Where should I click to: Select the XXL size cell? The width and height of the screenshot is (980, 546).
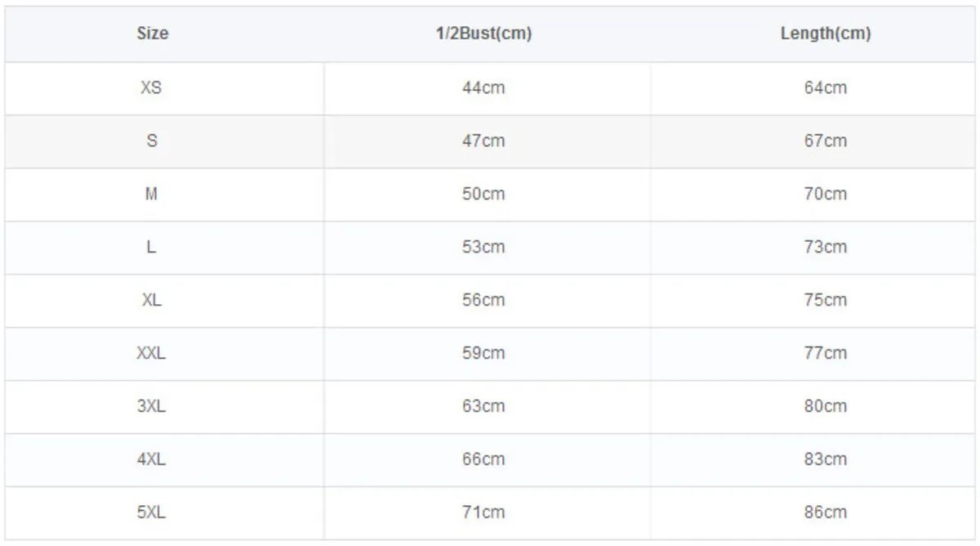[152, 354]
